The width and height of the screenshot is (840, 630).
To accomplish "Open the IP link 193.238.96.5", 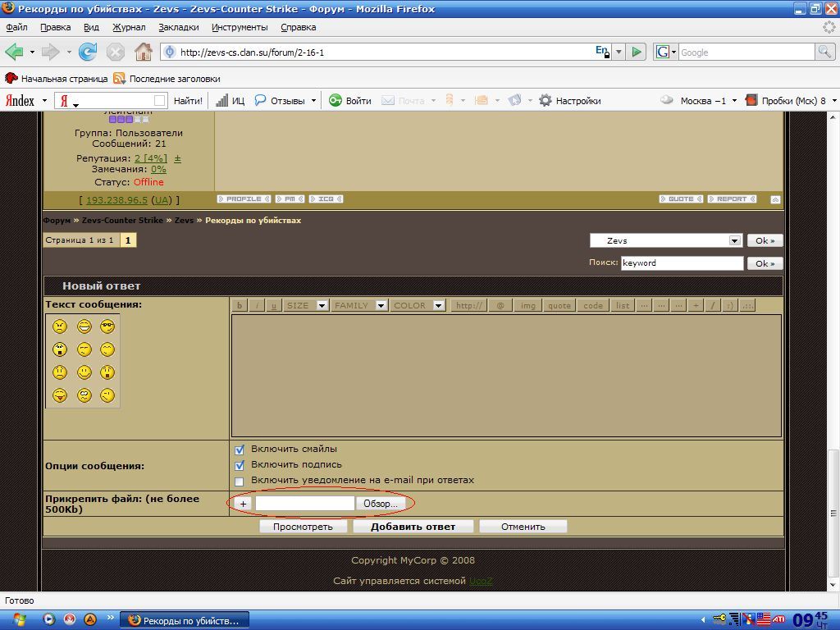I will click(116, 200).
